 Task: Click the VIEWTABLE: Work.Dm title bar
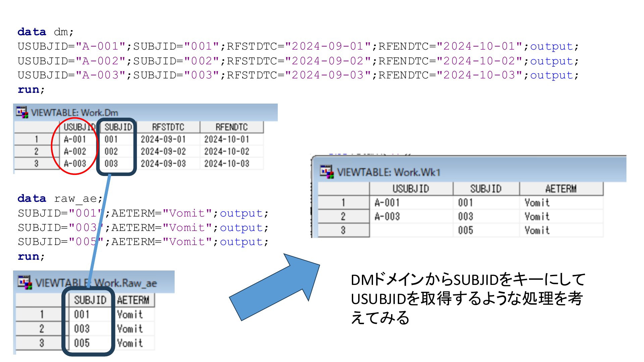145,113
